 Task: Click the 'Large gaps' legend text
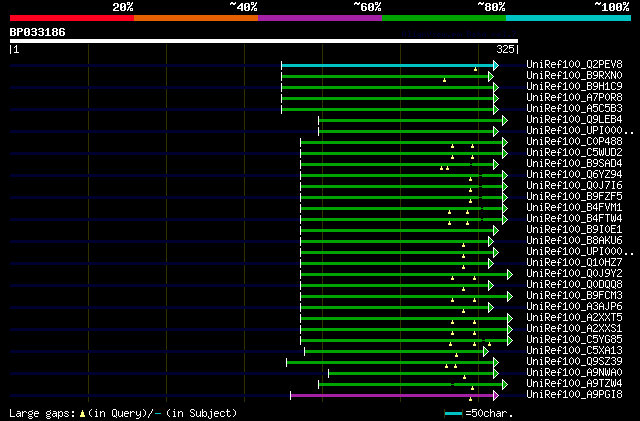[x=42, y=413]
